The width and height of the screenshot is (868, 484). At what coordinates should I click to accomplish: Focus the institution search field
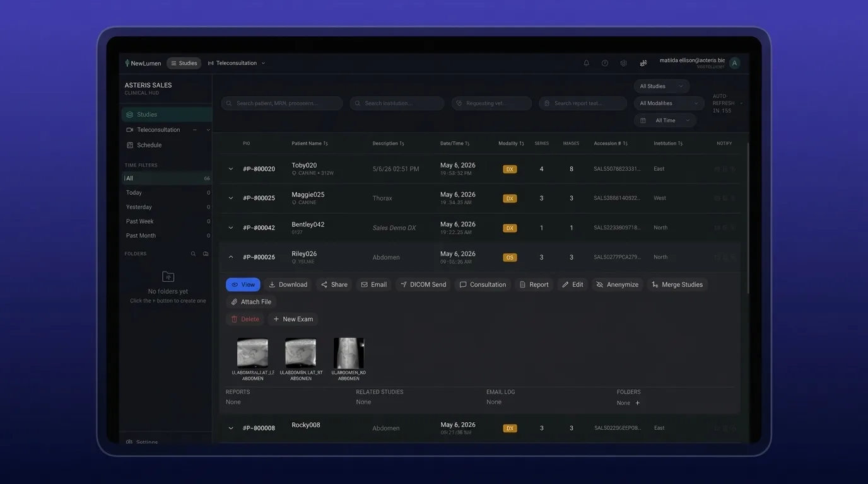(397, 103)
